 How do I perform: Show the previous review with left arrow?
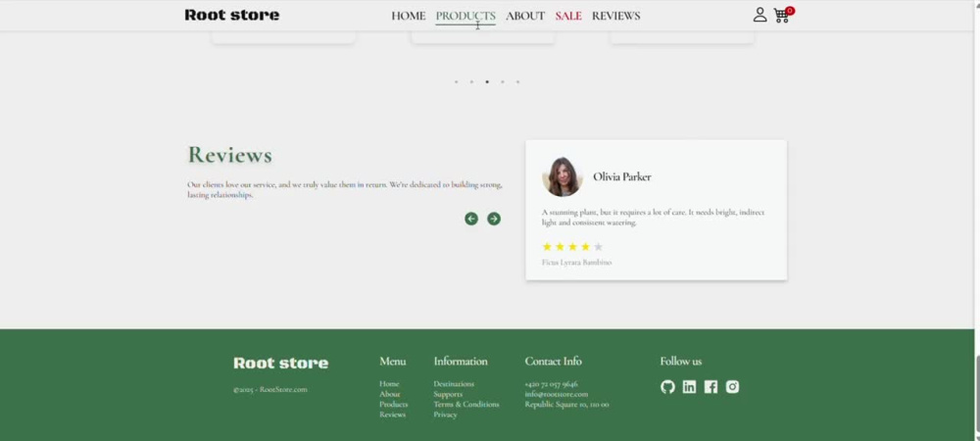click(471, 219)
